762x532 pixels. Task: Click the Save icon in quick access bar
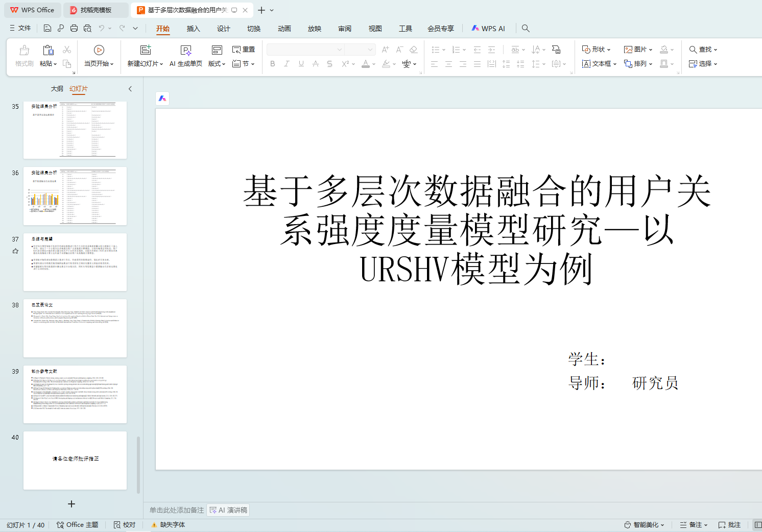47,29
